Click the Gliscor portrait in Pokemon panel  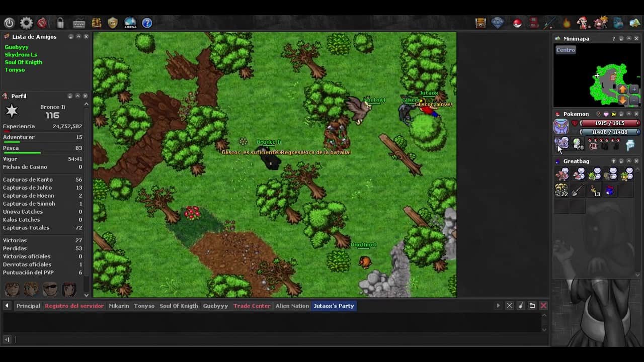561,127
